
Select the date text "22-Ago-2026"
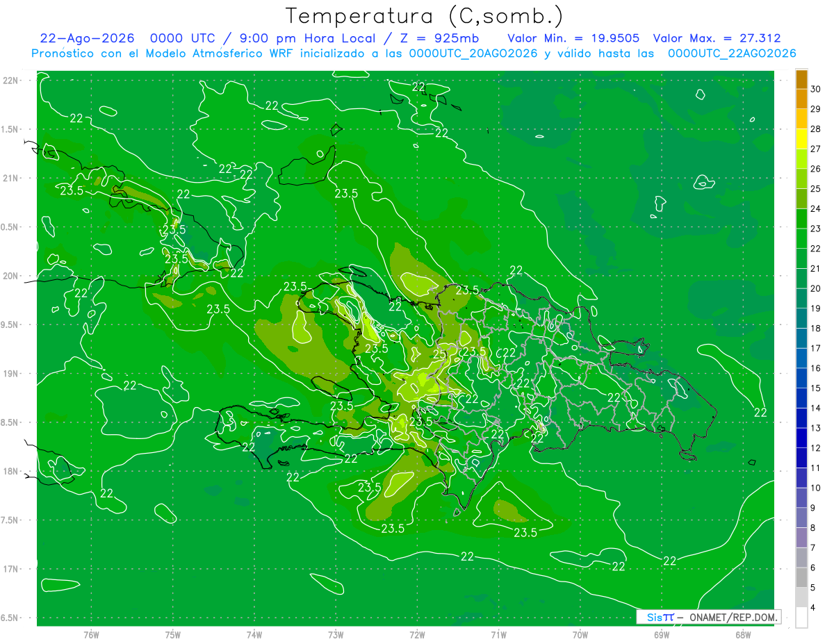(x=88, y=39)
